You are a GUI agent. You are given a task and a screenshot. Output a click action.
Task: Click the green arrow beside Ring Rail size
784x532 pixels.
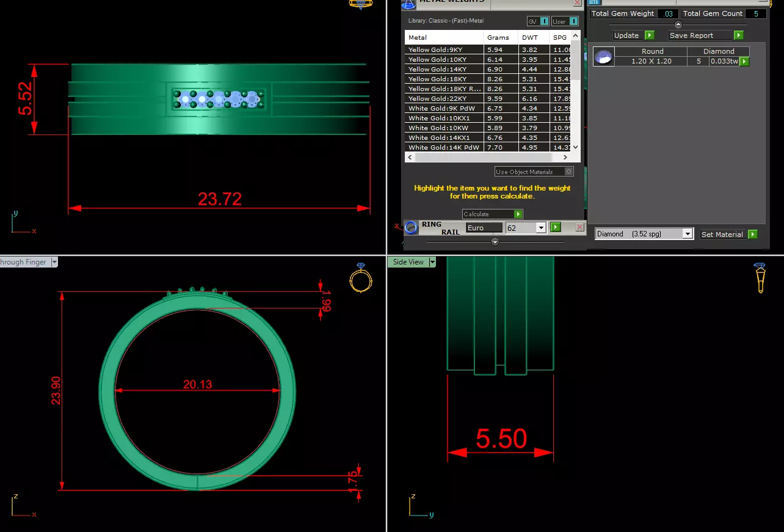pos(555,227)
